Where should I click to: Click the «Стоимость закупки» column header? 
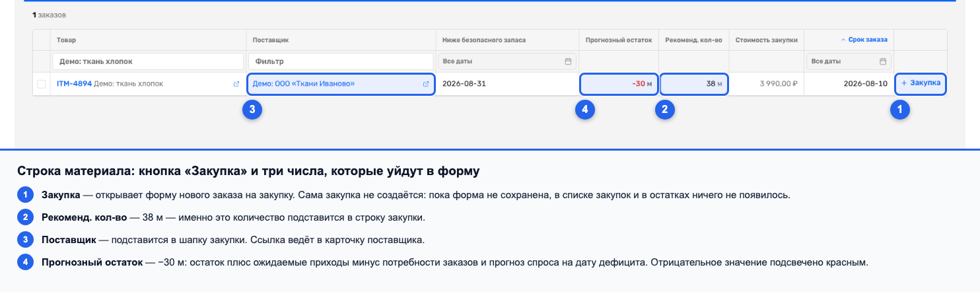tap(766, 40)
